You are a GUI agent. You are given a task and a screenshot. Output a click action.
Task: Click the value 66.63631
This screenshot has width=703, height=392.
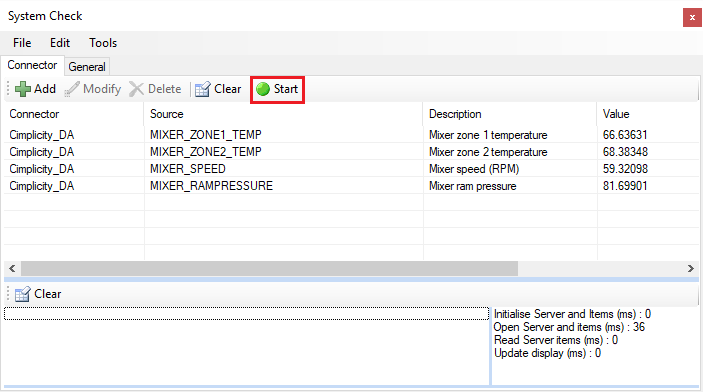point(625,135)
